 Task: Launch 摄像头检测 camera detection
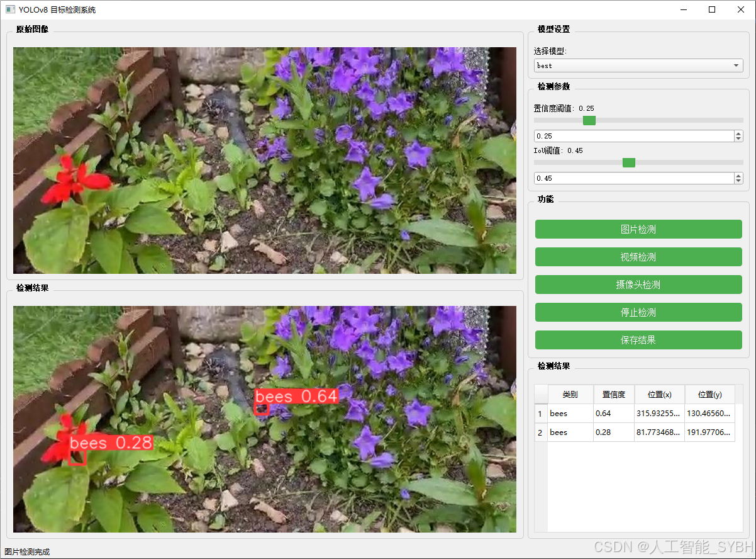pos(638,285)
